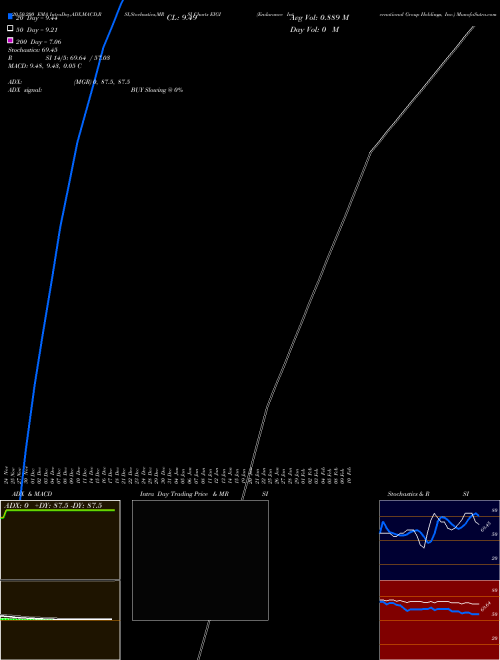Viewport: 500px width, 660px height.
Task: Click the 'Stochastics: 69.43' readout
Action: 33,50
